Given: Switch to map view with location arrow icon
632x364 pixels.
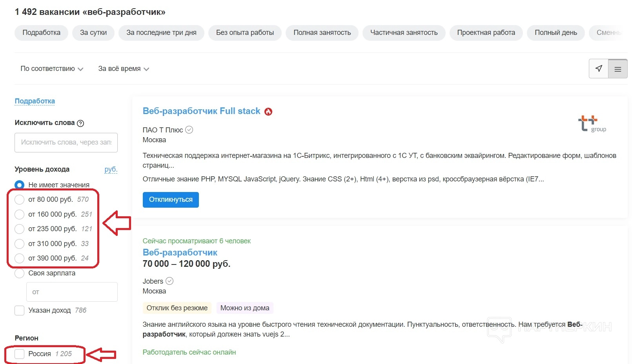Looking at the screenshot, I should pyautogui.click(x=598, y=69).
